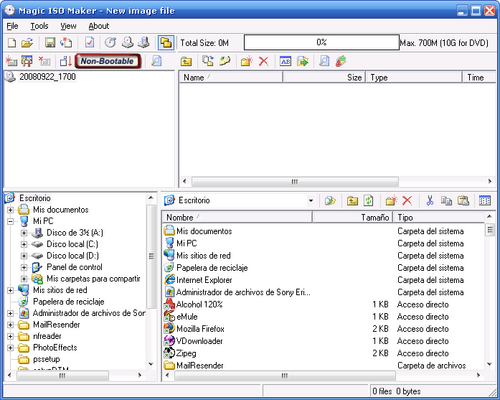Sort the explorer list by the Nombre column

[237, 217]
